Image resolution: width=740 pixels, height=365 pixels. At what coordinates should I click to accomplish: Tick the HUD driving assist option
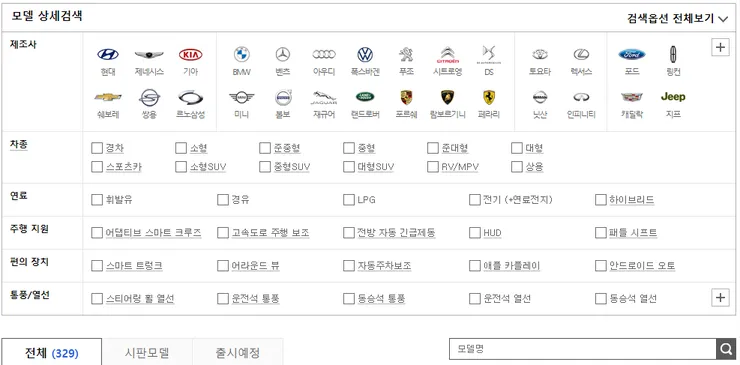[475, 233]
